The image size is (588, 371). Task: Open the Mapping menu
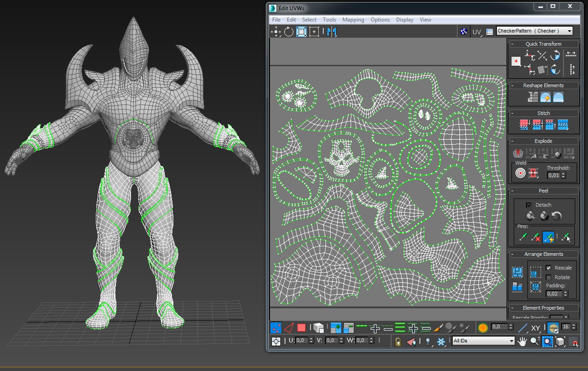tap(353, 20)
